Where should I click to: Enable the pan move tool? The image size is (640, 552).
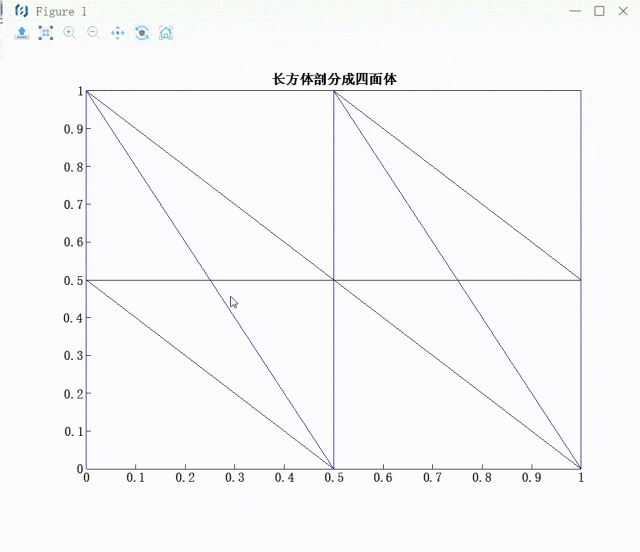[117, 33]
